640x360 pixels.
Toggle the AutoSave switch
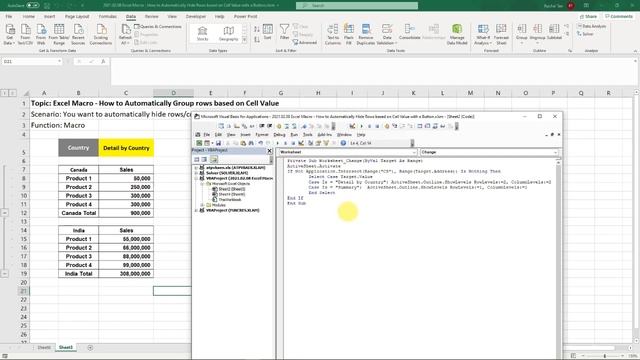coord(33,5)
